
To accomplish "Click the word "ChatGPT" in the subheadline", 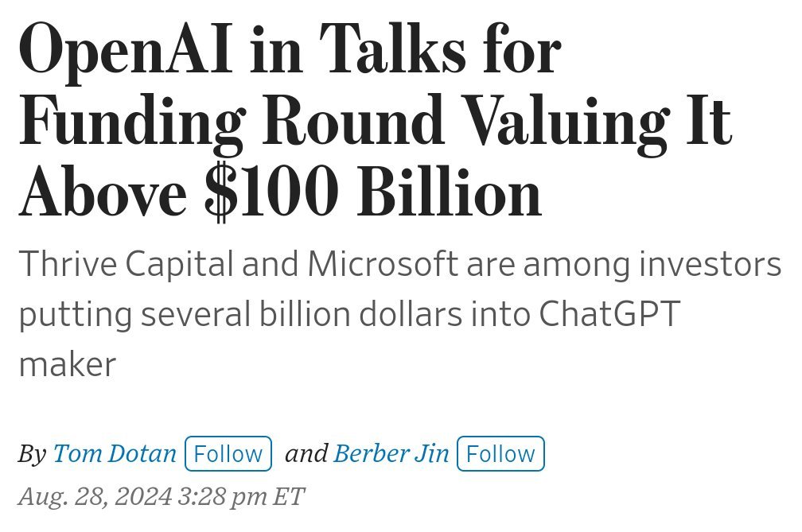I will (609, 314).
